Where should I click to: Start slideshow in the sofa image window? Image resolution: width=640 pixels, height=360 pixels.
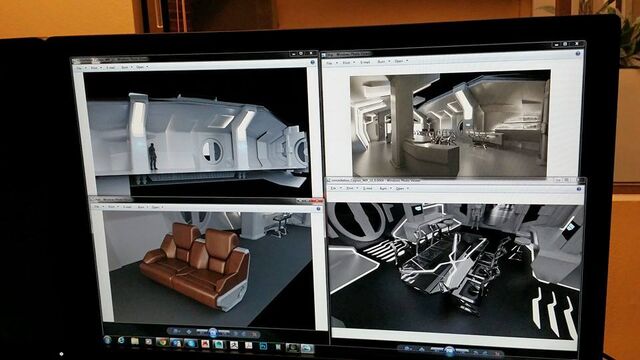213,332
